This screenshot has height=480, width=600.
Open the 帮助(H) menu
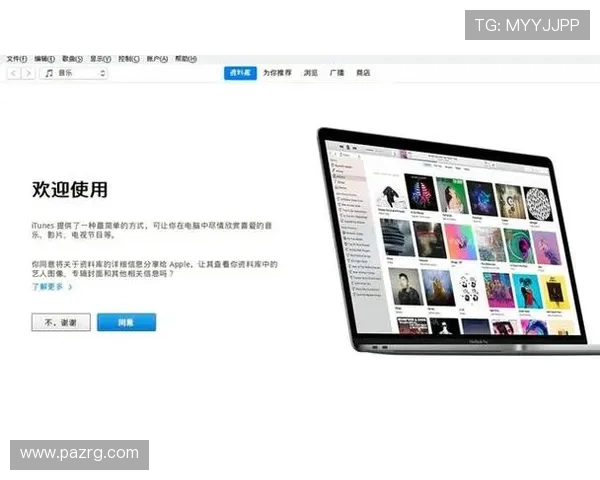186,59
